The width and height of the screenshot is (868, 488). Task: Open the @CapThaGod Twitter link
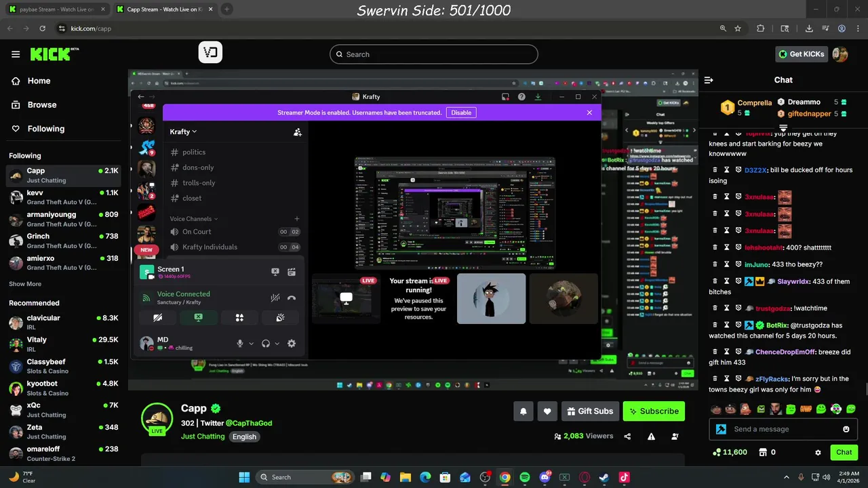click(x=249, y=423)
